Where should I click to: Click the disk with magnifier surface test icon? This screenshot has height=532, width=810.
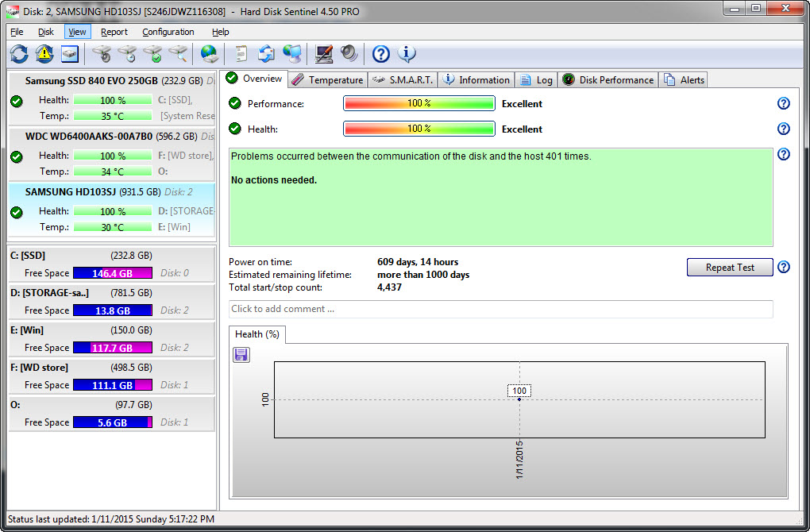pyautogui.click(x=178, y=54)
